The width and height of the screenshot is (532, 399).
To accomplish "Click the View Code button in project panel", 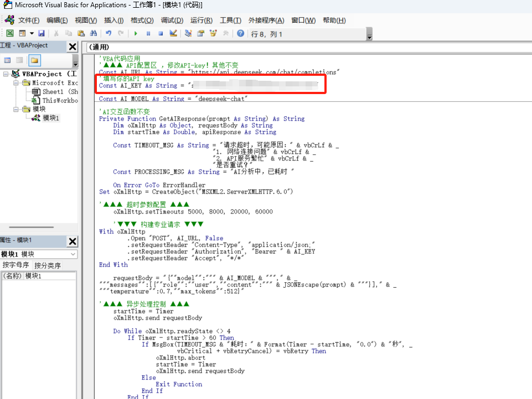I will (x=7, y=60).
